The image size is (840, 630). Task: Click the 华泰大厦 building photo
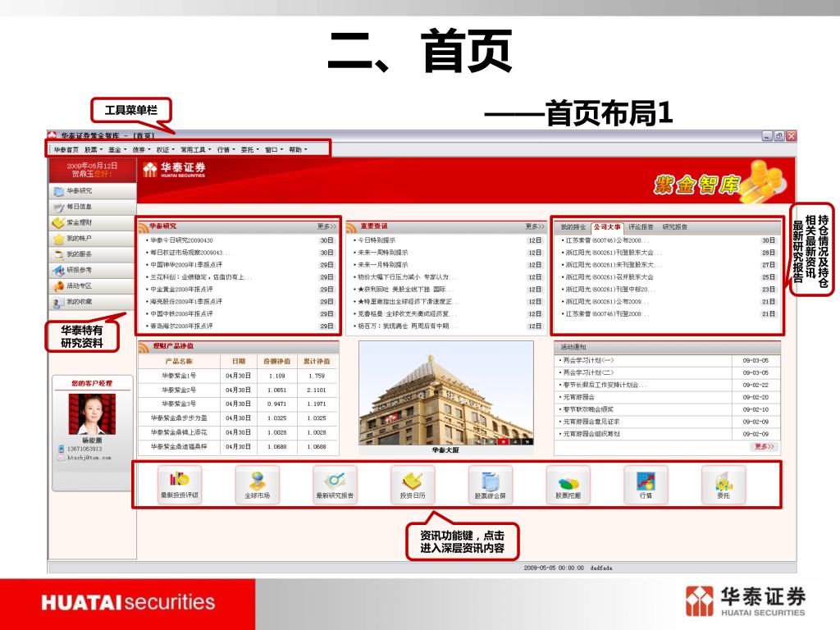[445, 394]
